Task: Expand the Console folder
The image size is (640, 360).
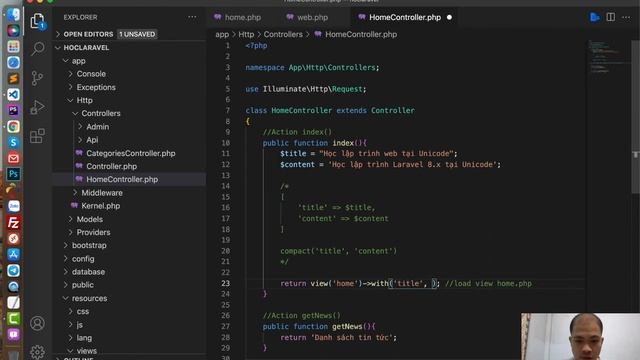Action: [91, 74]
